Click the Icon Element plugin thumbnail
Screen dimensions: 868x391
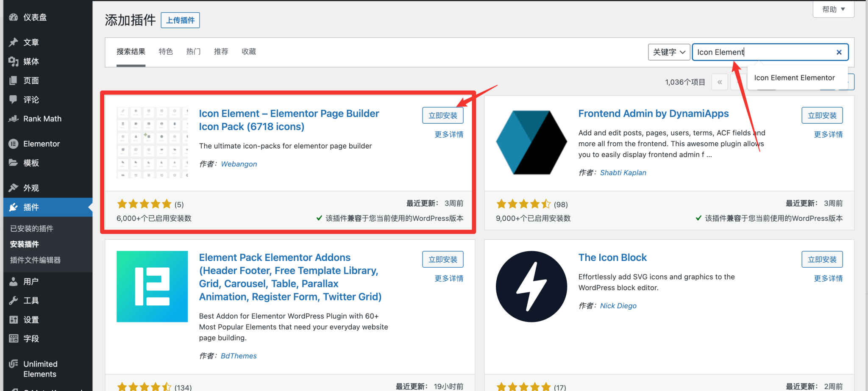pyautogui.click(x=152, y=142)
